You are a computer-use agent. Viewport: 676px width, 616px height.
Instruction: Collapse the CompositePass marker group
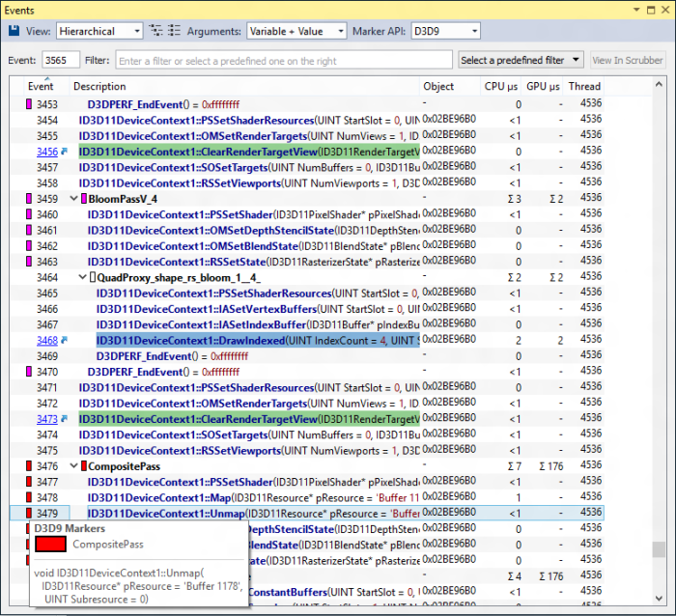[73, 466]
